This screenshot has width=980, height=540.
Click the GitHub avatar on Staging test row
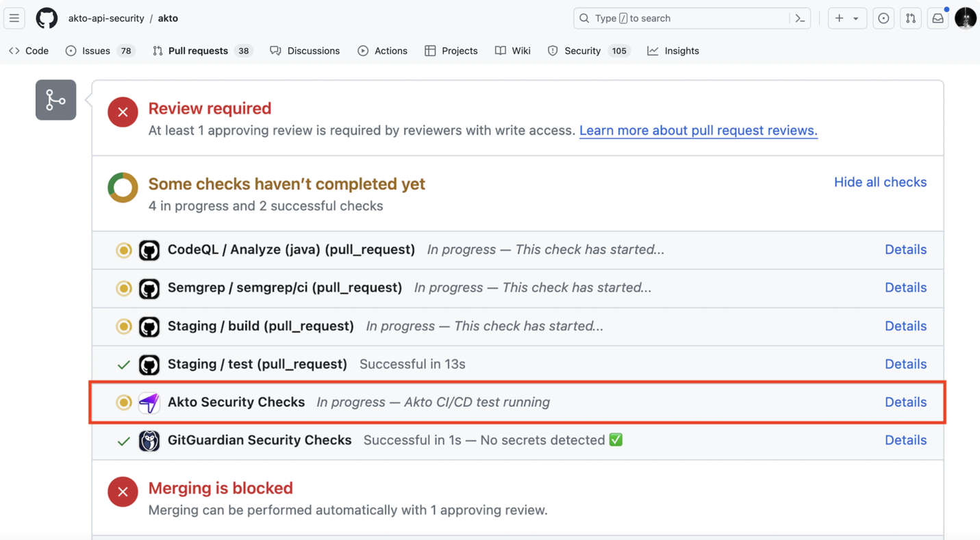coord(149,365)
